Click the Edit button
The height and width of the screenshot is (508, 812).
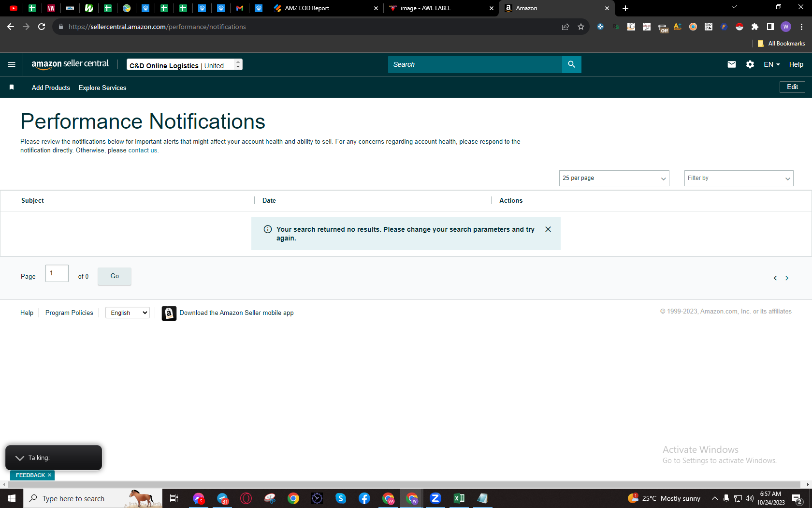[x=792, y=87]
